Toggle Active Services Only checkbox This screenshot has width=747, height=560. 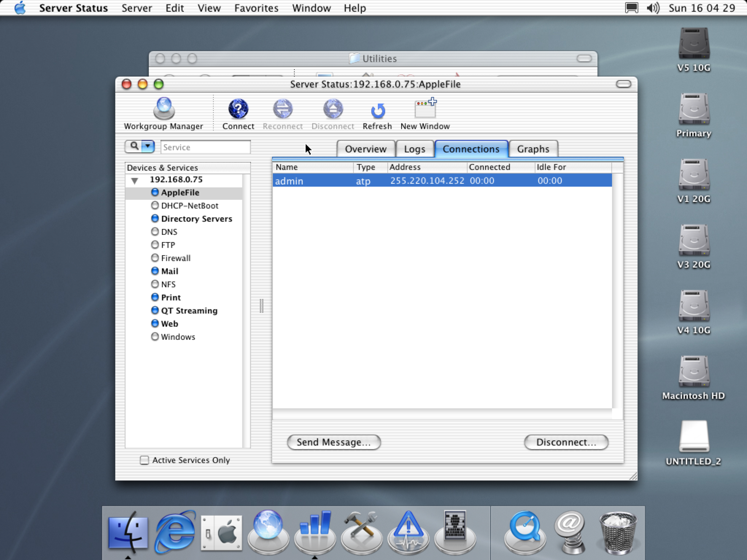click(x=144, y=460)
